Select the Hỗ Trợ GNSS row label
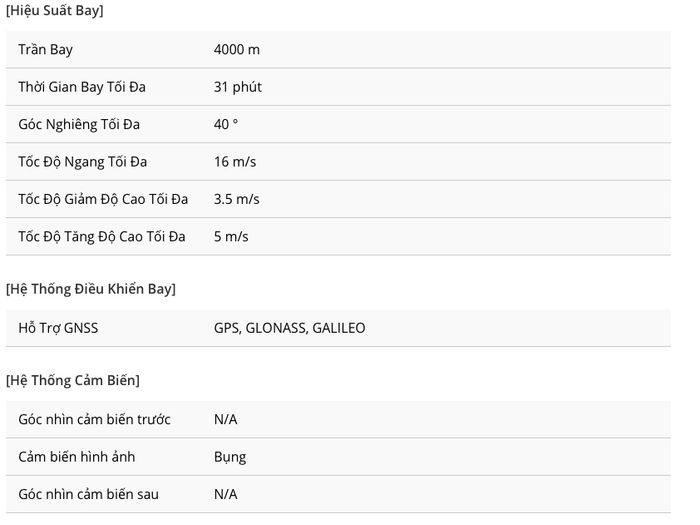Screen dimensions: 700x525 tap(58, 328)
